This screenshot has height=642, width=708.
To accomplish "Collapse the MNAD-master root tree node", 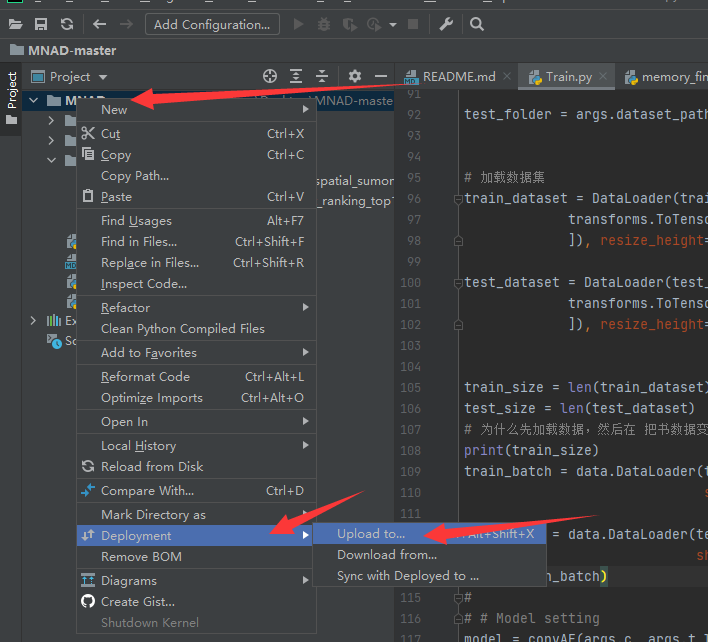I will pos(33,100).
